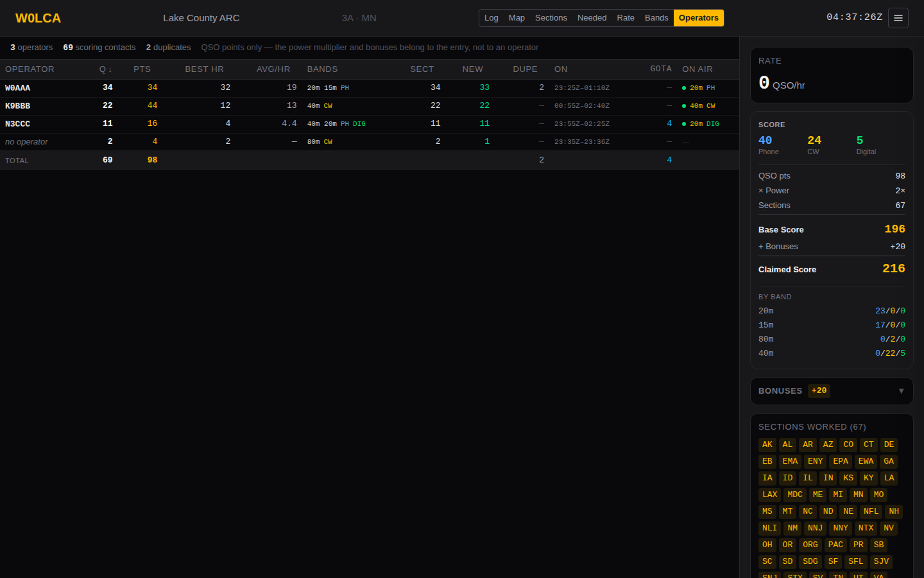Open the hamburger menu button
The height and width of the screenshot is (578, 924).
(x=898, y=18)
